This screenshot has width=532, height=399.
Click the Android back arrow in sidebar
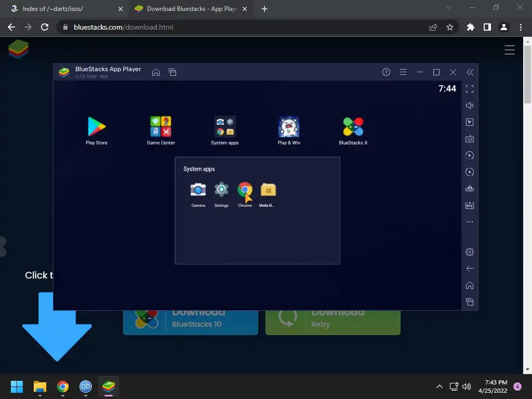470,269
